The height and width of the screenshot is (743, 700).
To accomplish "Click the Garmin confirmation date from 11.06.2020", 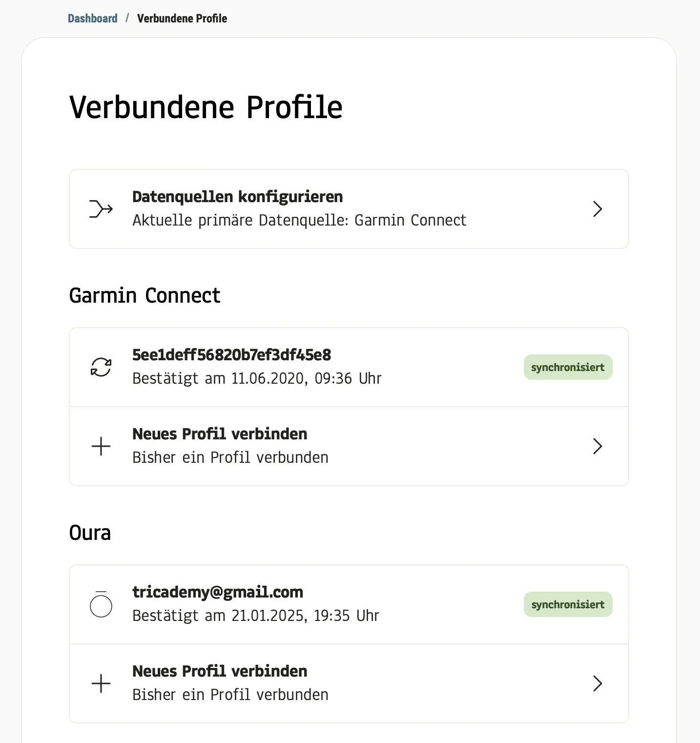I will (257, 378).
